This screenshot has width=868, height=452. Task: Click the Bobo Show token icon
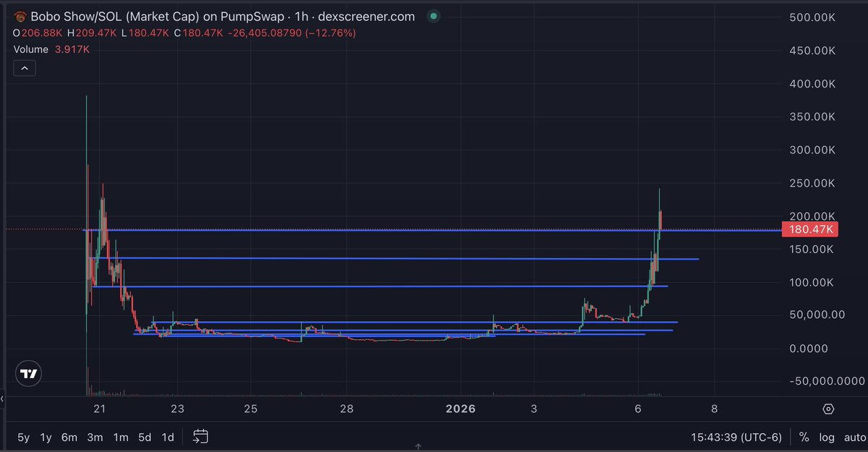click(x=20, y=17)
